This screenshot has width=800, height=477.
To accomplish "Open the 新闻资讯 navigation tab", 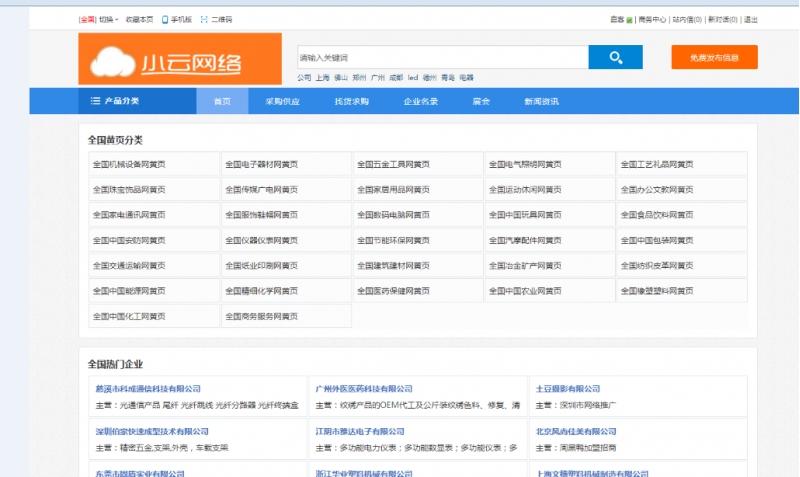I will coord(541,101).
